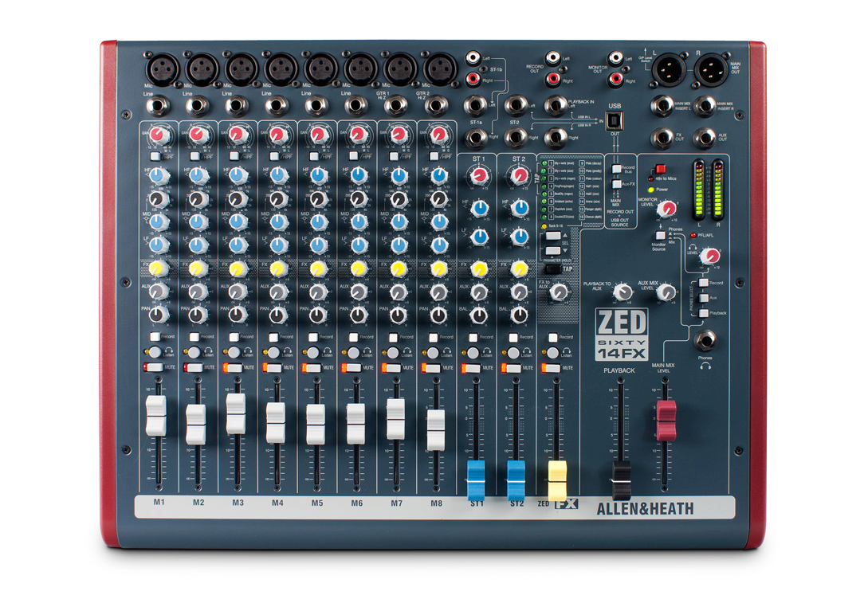Viewport: 868px width, 607px height.
Task: Grab the M6 channel fader
Action: (355, 424)
